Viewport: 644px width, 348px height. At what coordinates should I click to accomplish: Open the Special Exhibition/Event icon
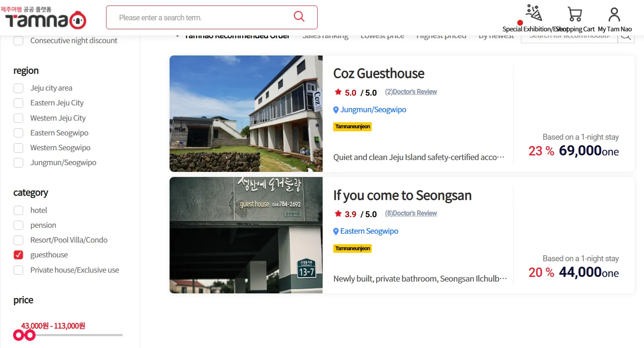[533, 13]
